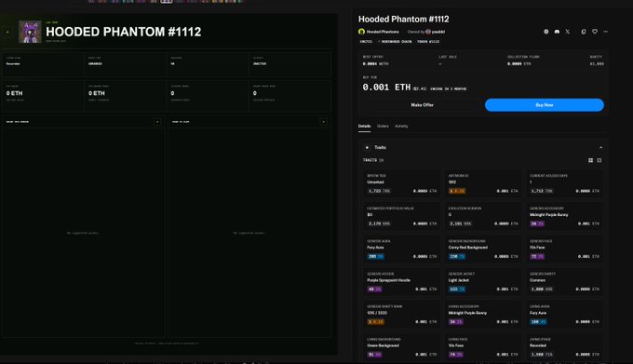This screenshot has width=633, height=364.
Task: Click the copy link icon
Action: 584,32
